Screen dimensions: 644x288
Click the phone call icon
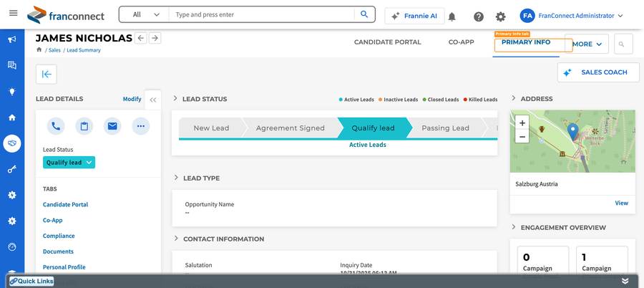click(56, 126)
